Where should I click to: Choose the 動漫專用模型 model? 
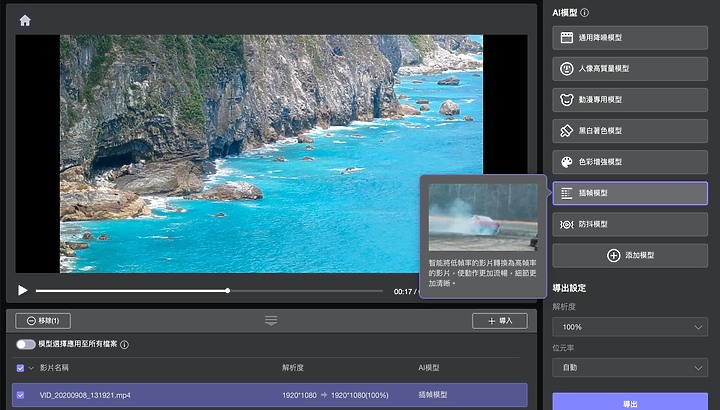click(x=630, y=100)
